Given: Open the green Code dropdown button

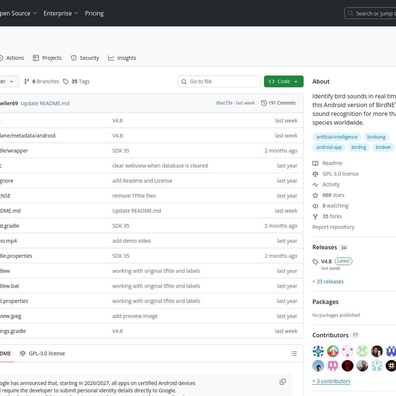Looking at the screenshot, I should [x=284, y=81].
